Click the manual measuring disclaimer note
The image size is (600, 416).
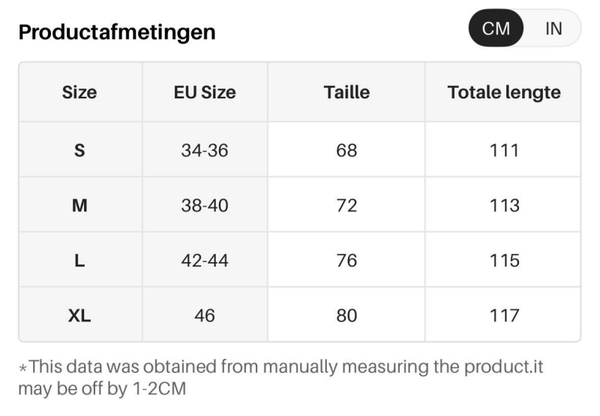pos(280,377)
